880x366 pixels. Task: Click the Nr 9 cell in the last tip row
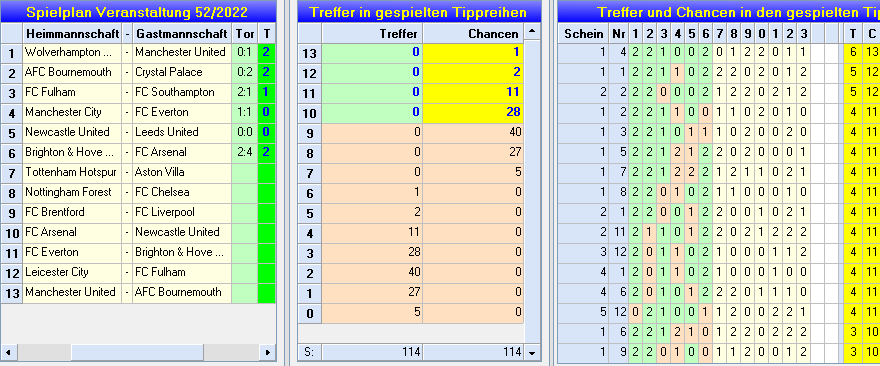pos(619,353)
